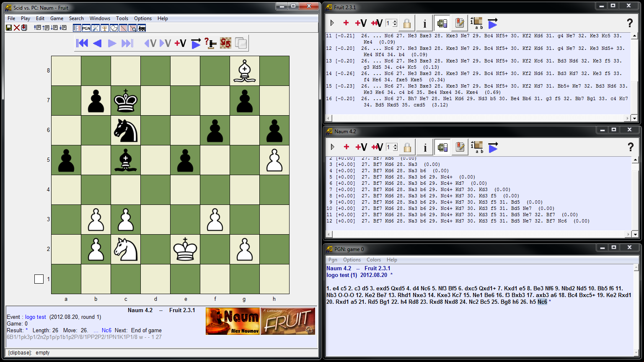
Task: Open help question mark in Naum window
Action: pos(631,147)
